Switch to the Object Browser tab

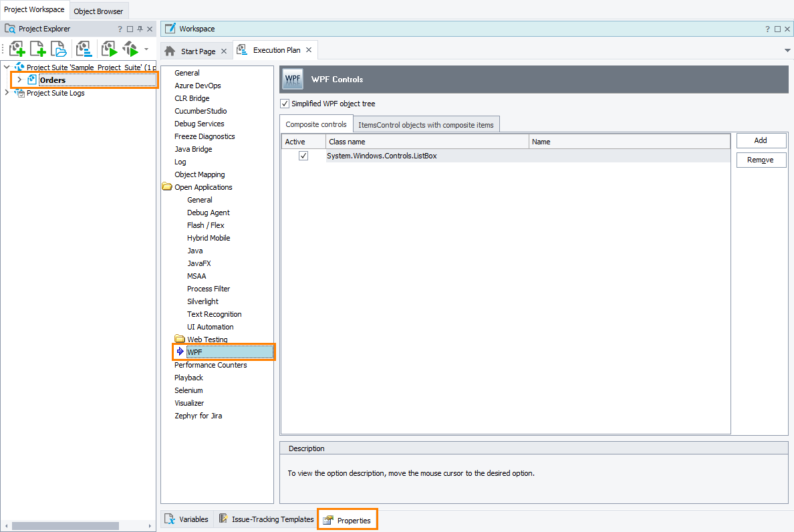pyautogui.click(x=98, y=11)
